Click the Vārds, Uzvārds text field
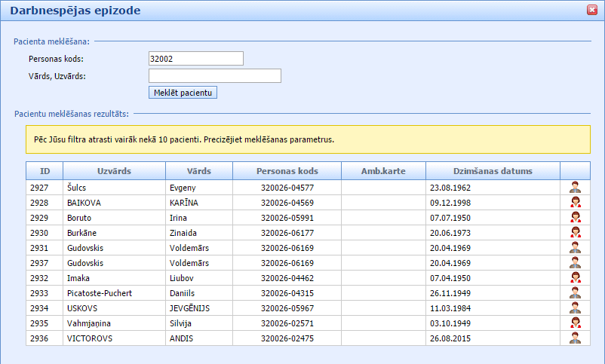The height and width of the screenshot is (364, 605). point(215,75)
